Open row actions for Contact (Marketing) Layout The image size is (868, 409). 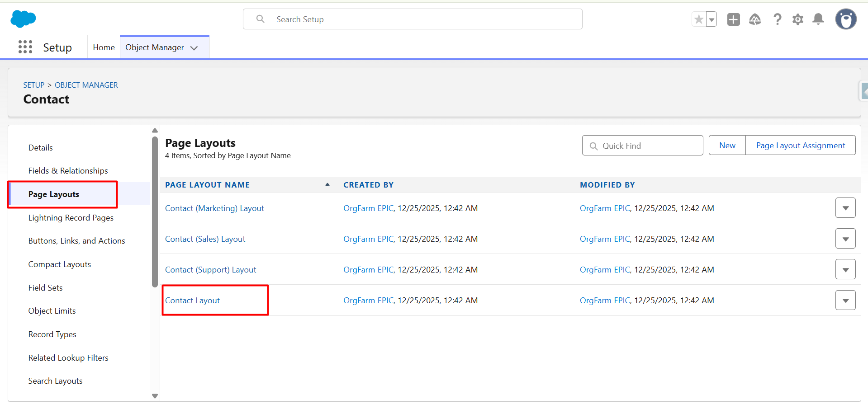coord(845,208)
